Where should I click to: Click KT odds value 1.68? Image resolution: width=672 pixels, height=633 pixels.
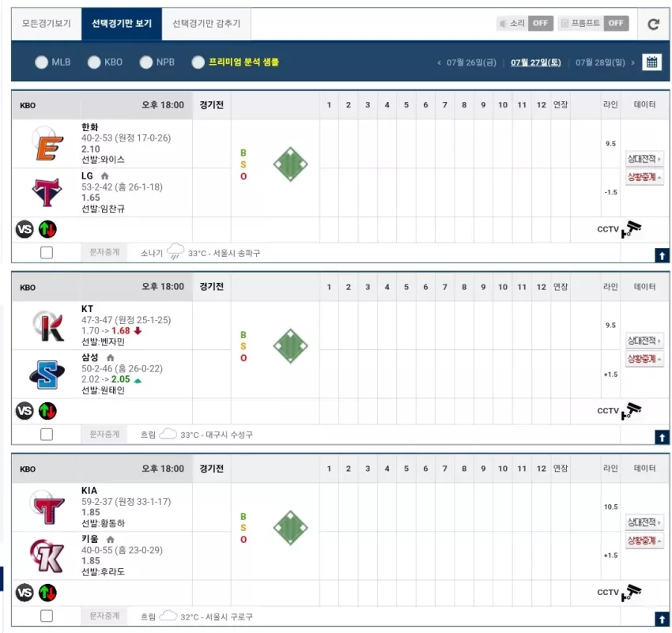coord(120,330)
